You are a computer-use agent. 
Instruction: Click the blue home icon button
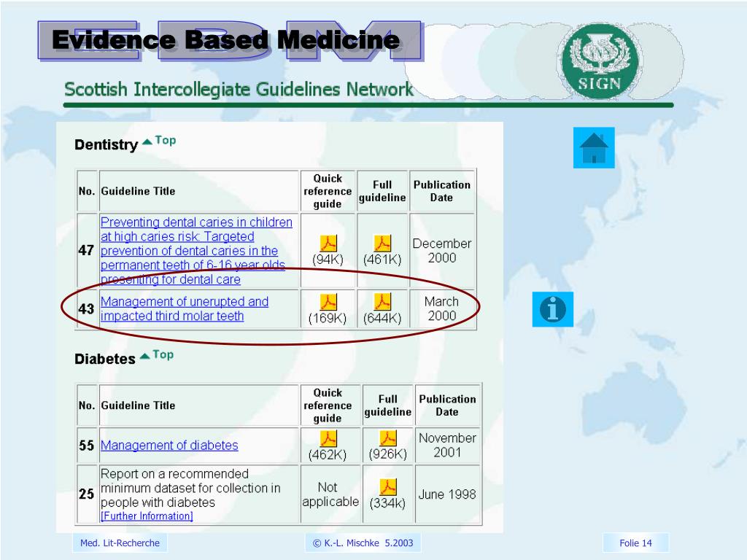click(594, 147)
